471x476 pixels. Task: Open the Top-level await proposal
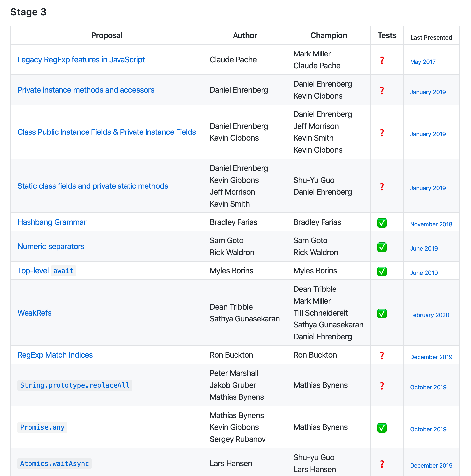tap(47, 271)
